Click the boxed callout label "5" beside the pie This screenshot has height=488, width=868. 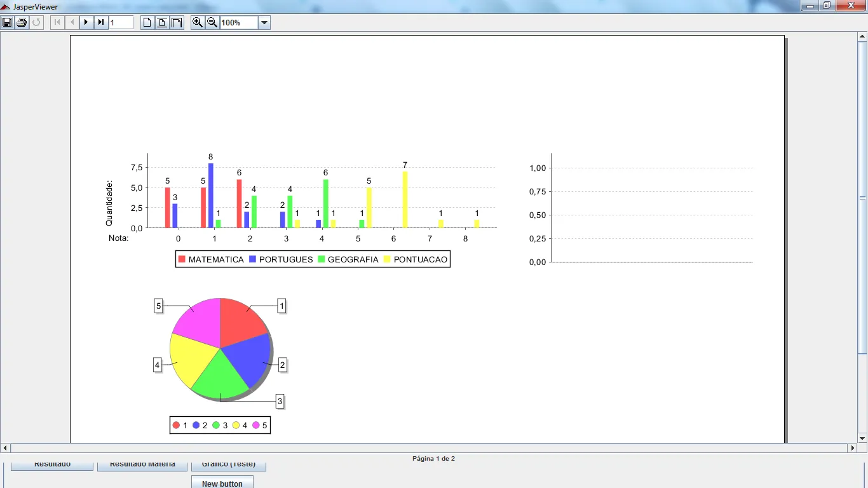tap(159, 306)
